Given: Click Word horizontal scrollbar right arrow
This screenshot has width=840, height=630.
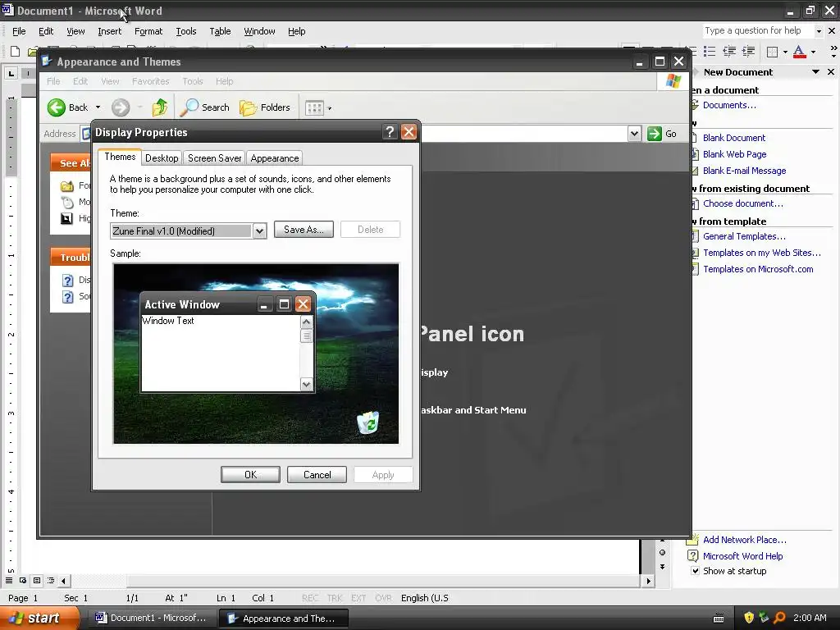Looking at the screenshot, I should 649,581.
